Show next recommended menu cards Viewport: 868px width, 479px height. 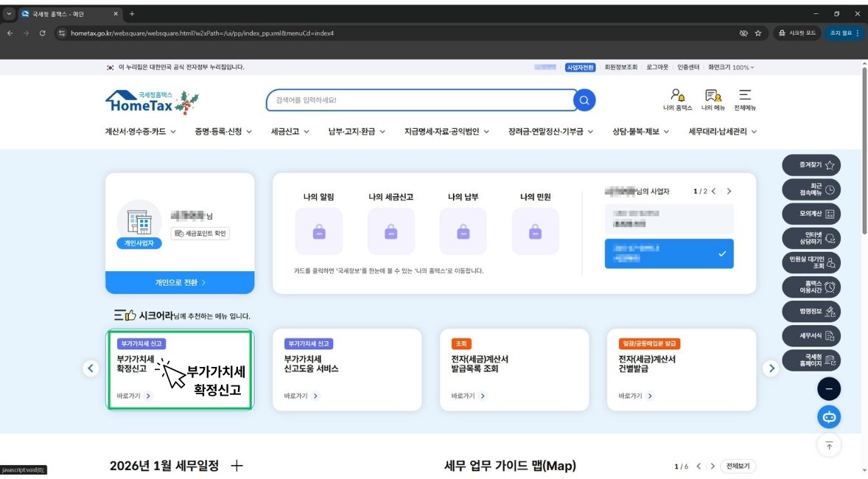point(771,368)
